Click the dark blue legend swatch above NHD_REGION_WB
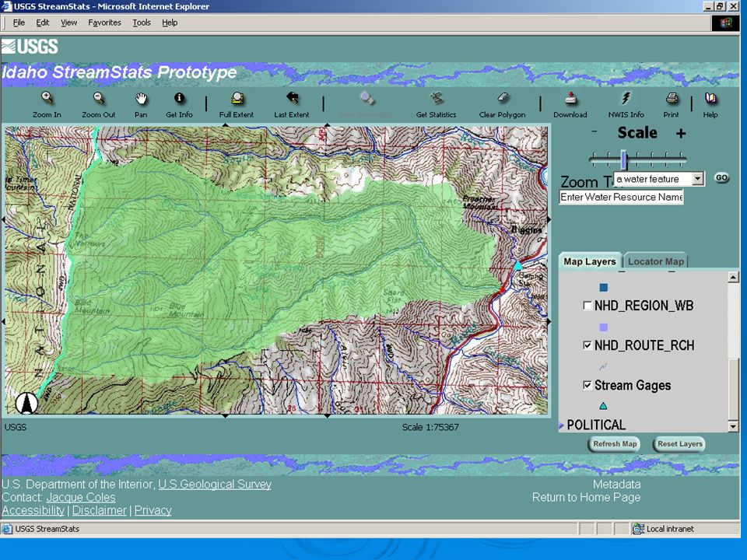 click(604, 287)
